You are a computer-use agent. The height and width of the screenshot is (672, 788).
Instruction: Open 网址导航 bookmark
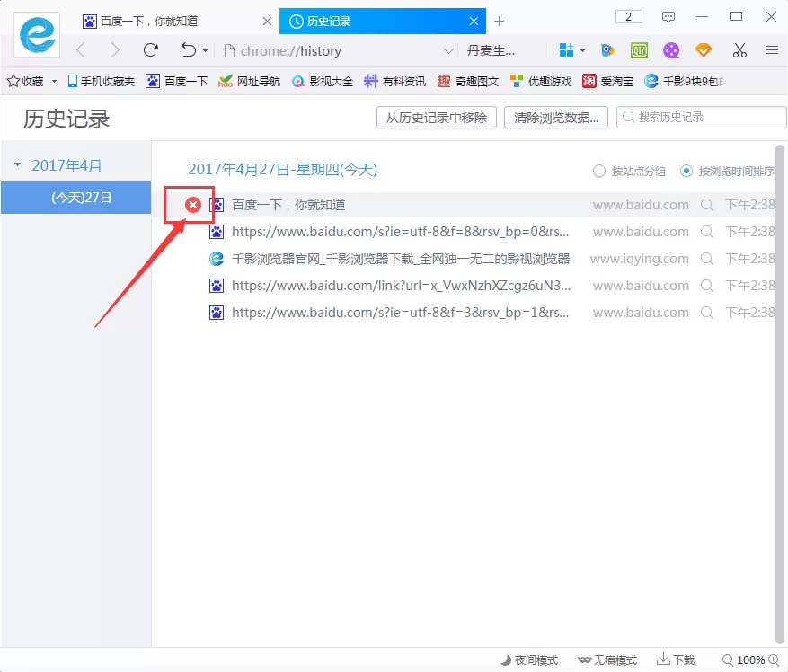[249, 81]
